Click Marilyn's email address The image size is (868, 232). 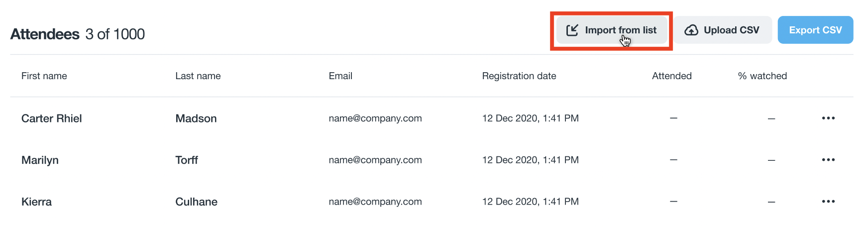375,160
